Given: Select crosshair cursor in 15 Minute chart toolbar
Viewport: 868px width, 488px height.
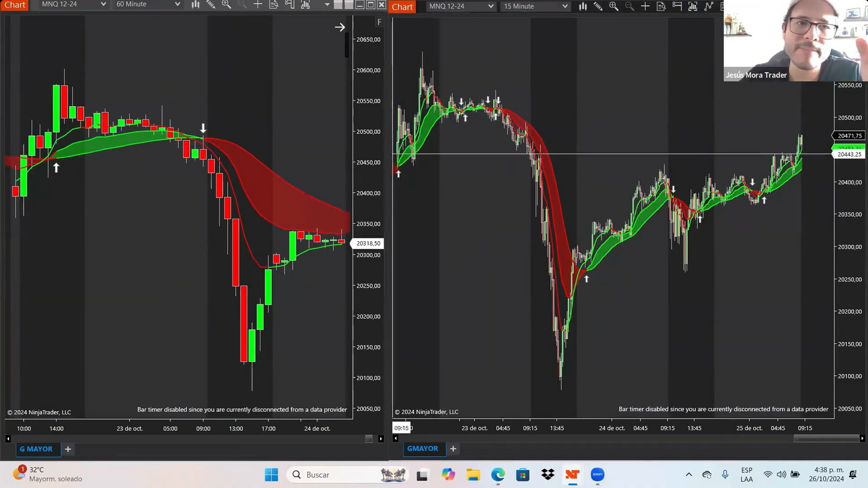Looking at the screenshot, I should click(x=645, y=6).
